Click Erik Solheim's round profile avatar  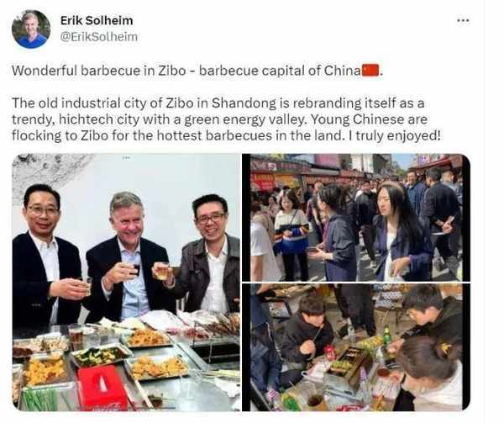point(31,29)
